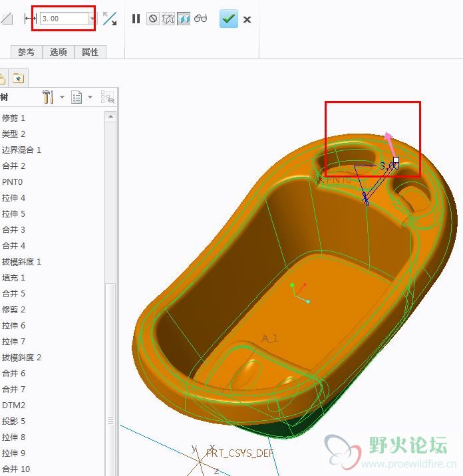Select 合并 5 tree item
The width and height of the screenshot is (463, 476).
point(13,294)
